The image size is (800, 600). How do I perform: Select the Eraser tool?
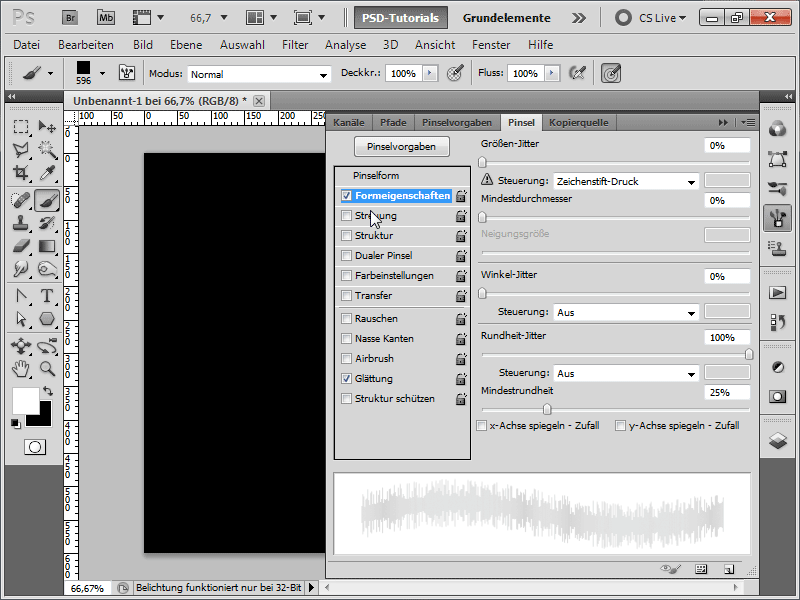click(21, 246)
